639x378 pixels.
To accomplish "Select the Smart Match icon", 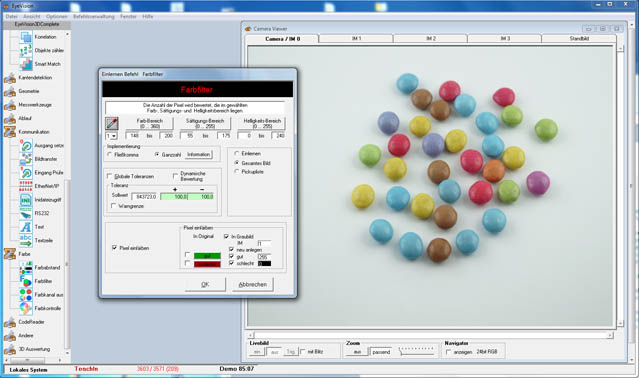I will [x=26, y=64].
